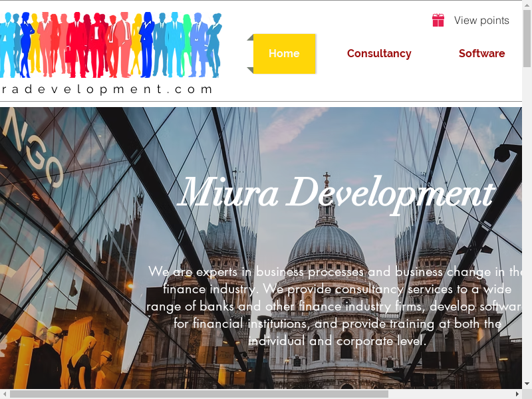The height and width of the screenshot is (399, 532).
Task: Click the horizontal scrollbar right arrow
Action: pos(517,394)
